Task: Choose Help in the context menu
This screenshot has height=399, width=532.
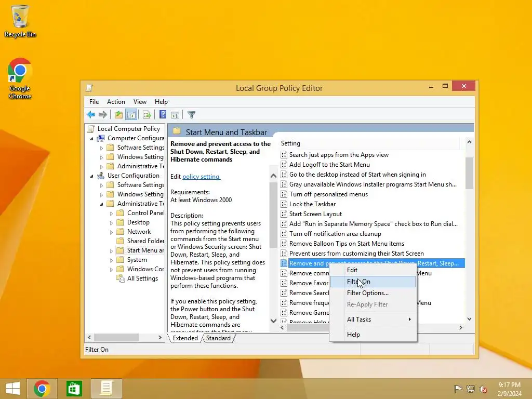Action: click(x=373, y=335)
